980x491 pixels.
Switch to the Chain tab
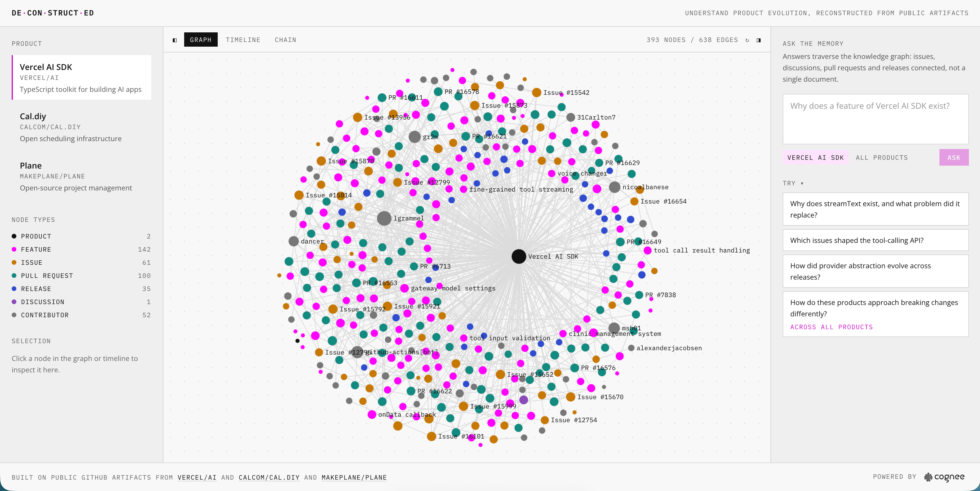pos(285,40)
